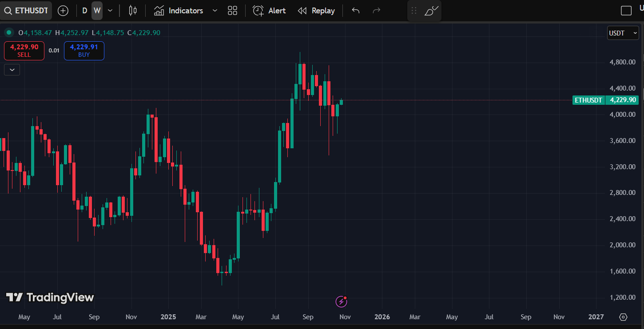Viewport: 644px width, 329px height.
Task: Click the 3,600.00 price scale label
Action: coord(622,141)
